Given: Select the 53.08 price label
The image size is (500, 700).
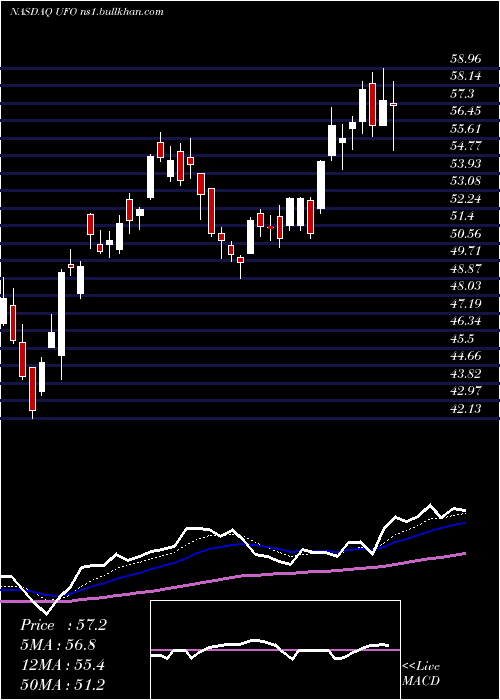Looking at the screenshot, I should [465, 181].
